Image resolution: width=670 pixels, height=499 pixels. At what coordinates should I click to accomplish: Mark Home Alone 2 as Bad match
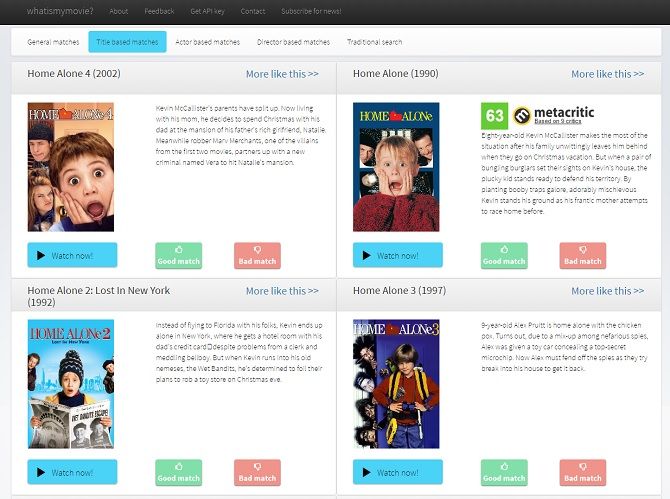(x=257, y=473)
